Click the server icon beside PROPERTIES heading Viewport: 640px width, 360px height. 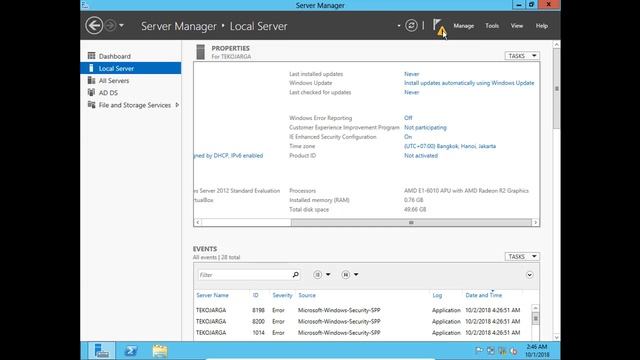coord(200,52)
